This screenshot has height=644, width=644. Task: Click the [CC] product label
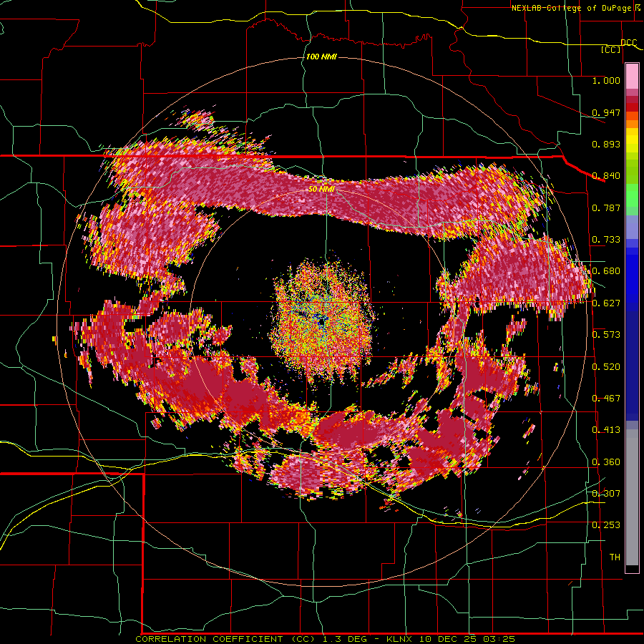[x=611, y=49]
